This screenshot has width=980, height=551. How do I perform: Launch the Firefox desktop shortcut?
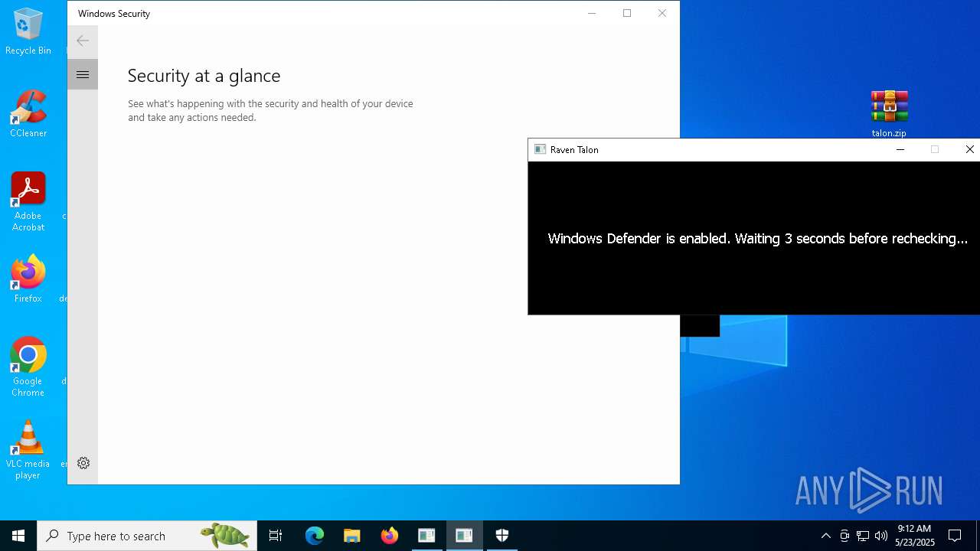point(28,279)
